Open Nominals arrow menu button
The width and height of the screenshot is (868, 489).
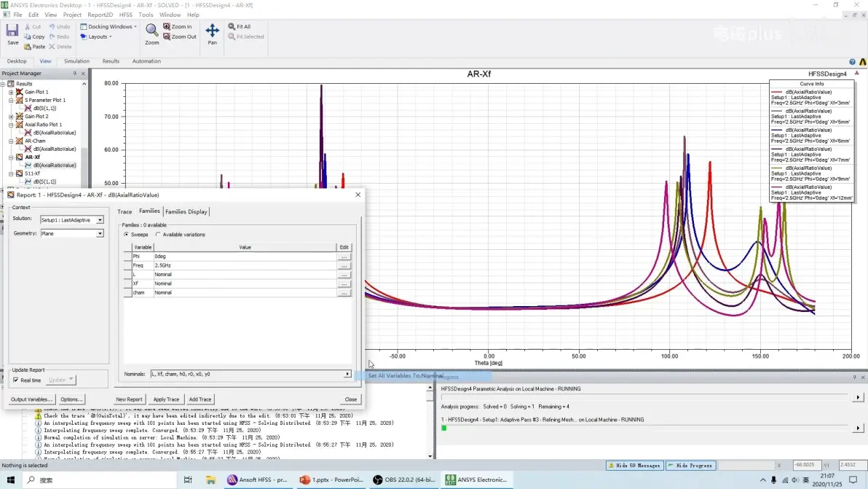347,375
